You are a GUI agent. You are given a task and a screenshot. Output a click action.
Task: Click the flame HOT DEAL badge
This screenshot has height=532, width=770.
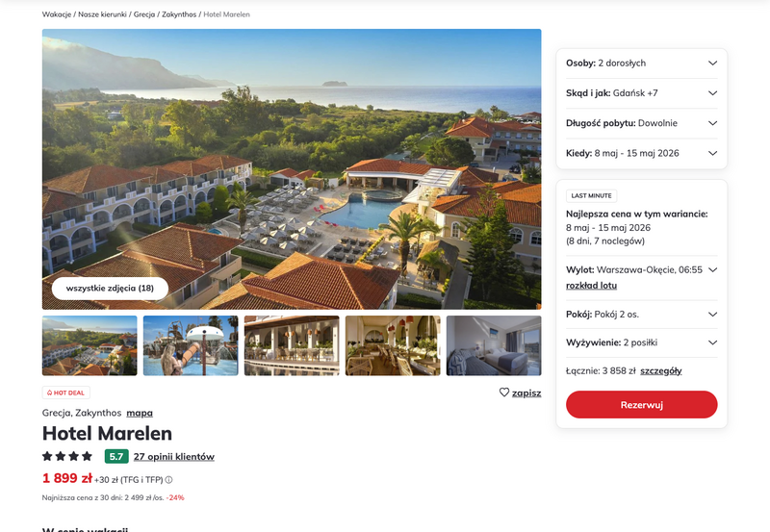(65, 393)
